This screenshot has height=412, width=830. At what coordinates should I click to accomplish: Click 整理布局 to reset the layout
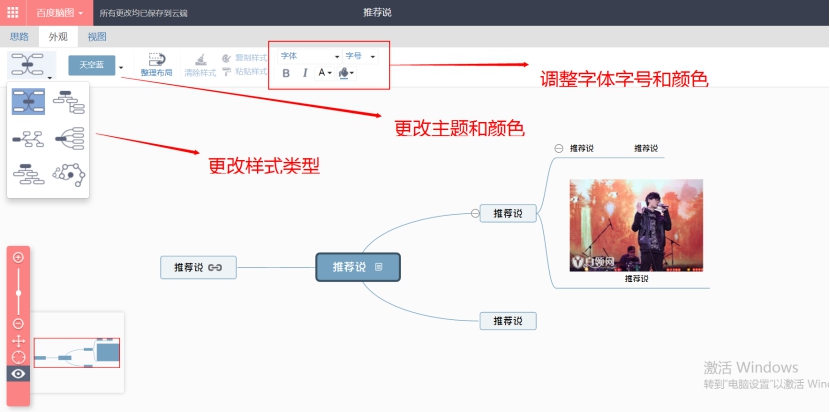(x=156, y=65)
